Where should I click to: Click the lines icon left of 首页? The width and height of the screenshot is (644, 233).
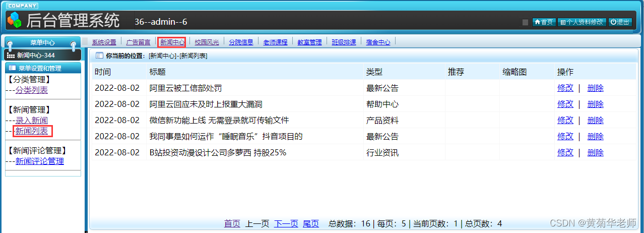(525, 22)
